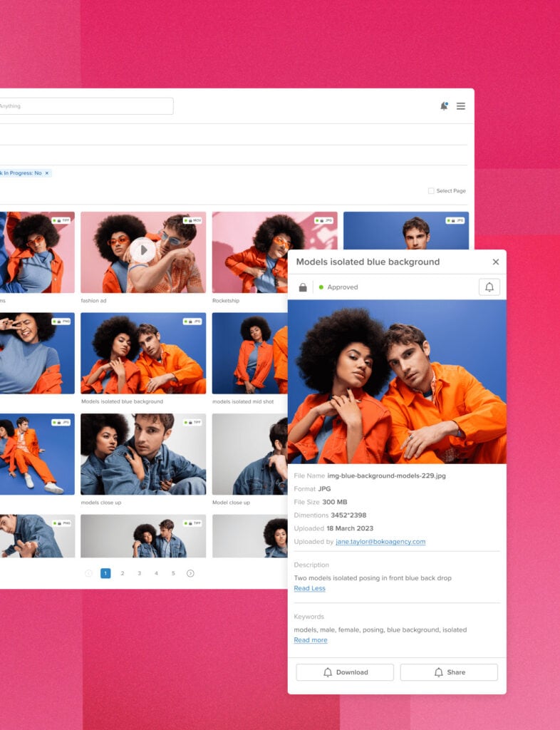The image size is (560, 730).
Task: Go to page 5
Action: click(173, 573)
